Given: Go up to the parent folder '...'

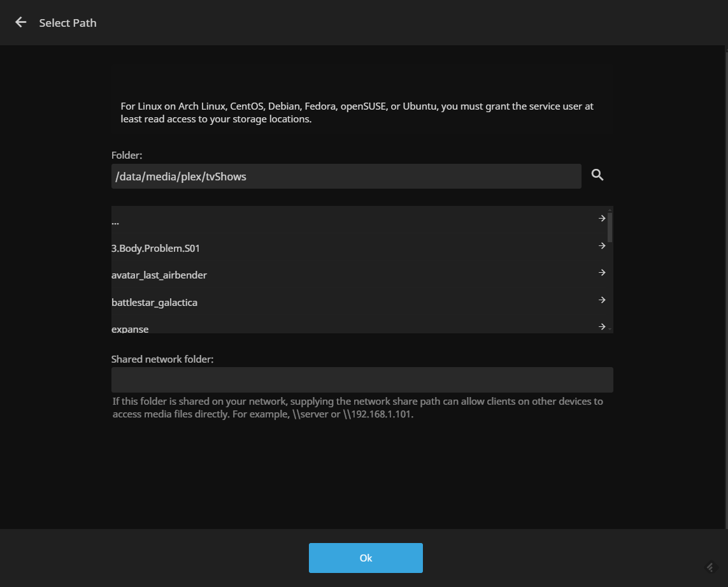Looking at the screenshot, I should coord(115,222).
